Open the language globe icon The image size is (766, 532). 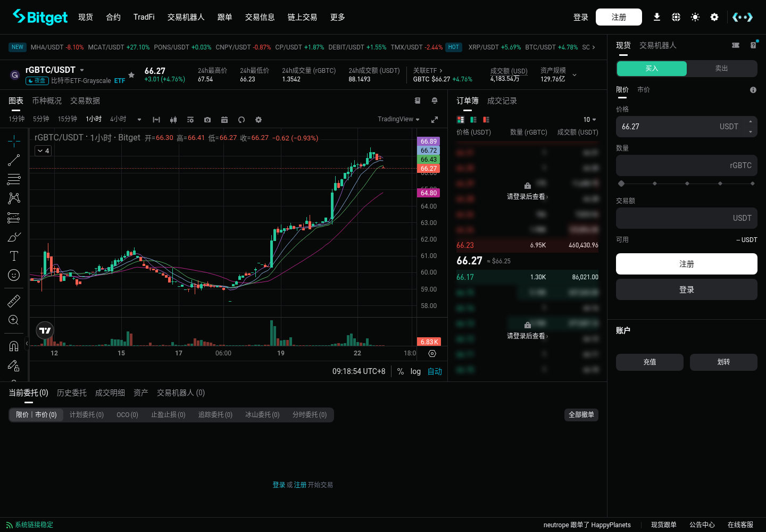click(x=676, y=17)
